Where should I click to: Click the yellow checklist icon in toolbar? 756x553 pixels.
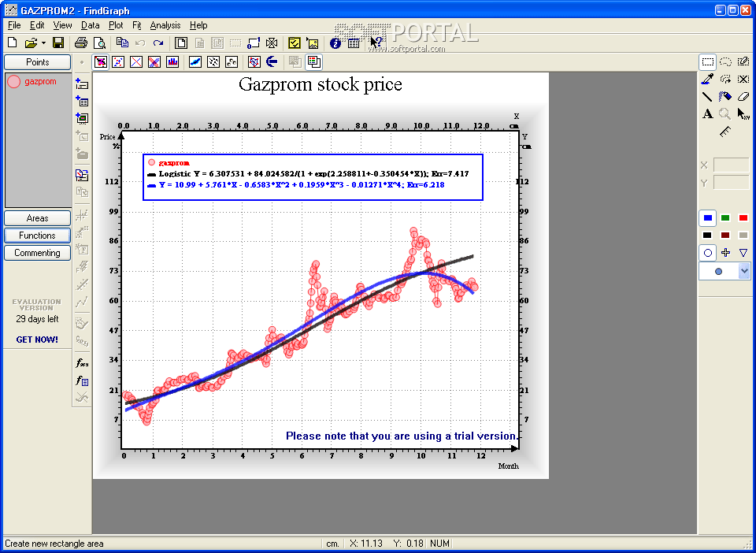(x=294, y=43)
